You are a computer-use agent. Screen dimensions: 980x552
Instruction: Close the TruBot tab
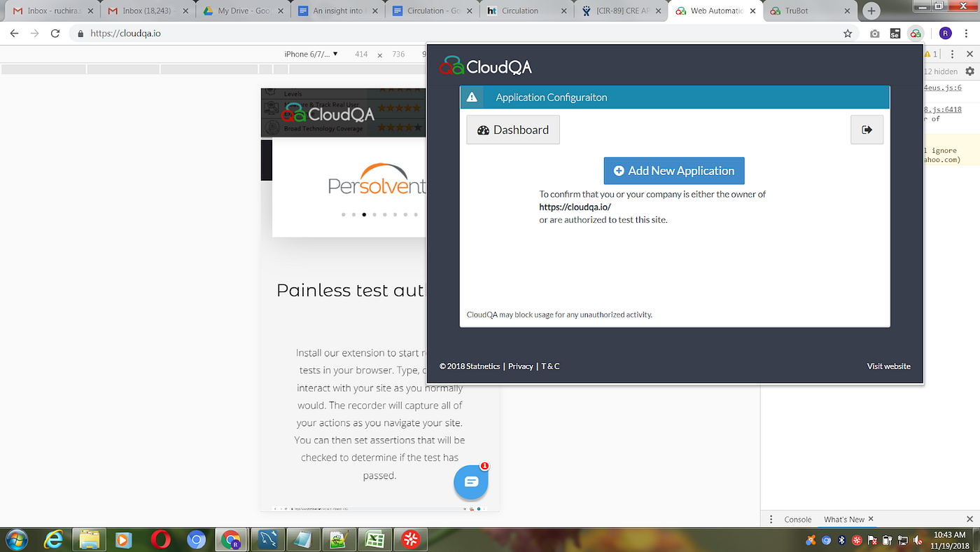click(846, 11)
